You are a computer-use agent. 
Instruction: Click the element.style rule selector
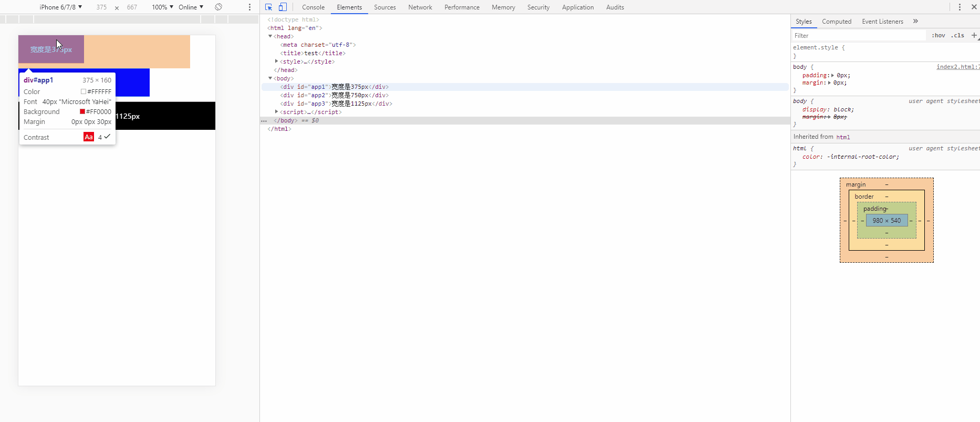(x=816, y=47)
